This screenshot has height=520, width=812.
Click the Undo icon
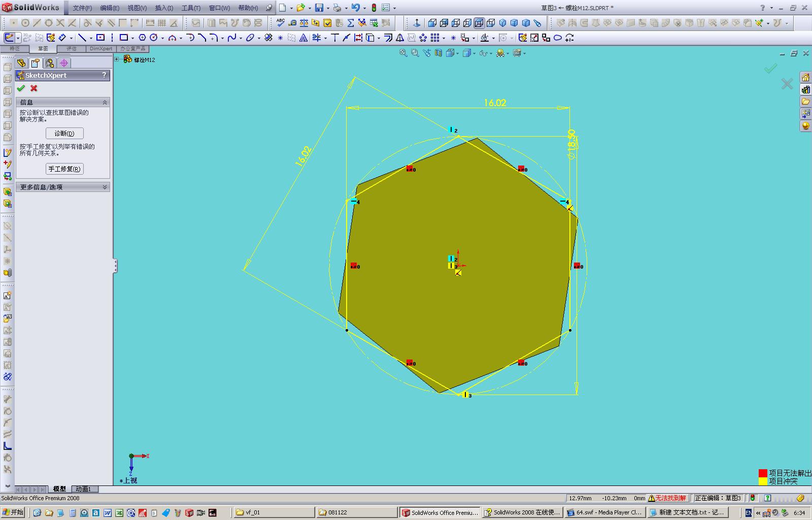pyautogui.click(x=355, y=8)
